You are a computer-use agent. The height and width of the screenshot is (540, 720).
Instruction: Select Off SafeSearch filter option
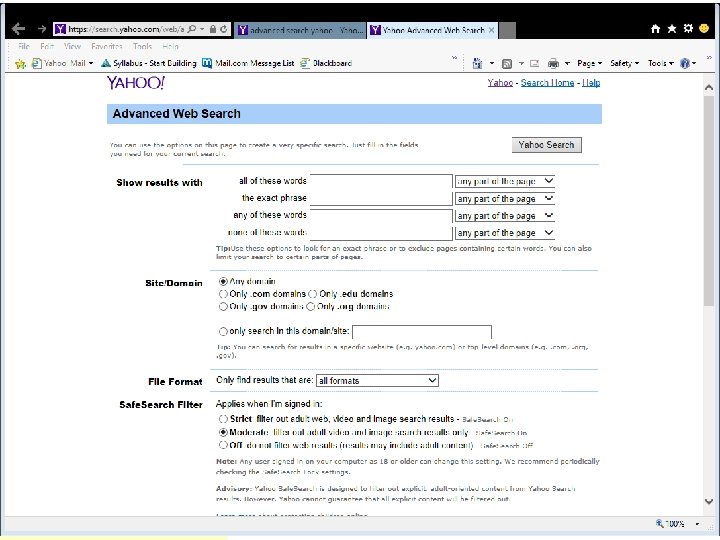tap(223, 445)
